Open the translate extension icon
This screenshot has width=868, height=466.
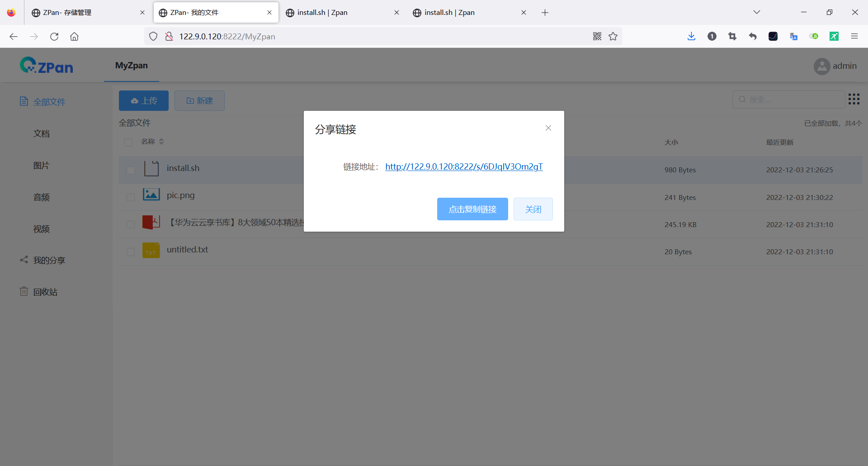tap(793, 36)
